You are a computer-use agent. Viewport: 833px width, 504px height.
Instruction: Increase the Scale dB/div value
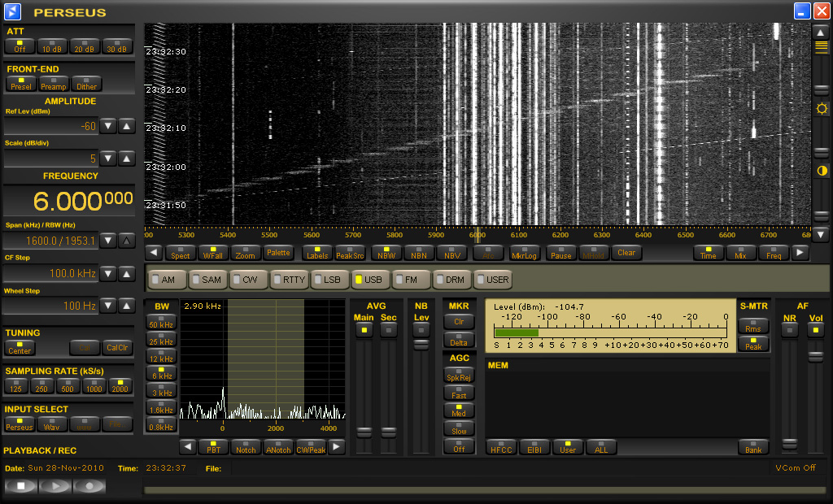[x=126, y=159]
